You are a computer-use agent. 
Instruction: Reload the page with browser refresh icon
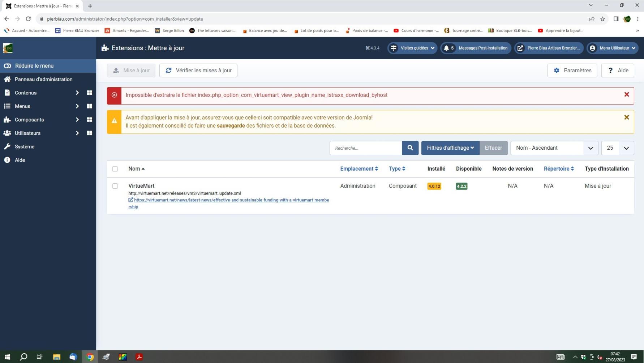click(28, 19)
